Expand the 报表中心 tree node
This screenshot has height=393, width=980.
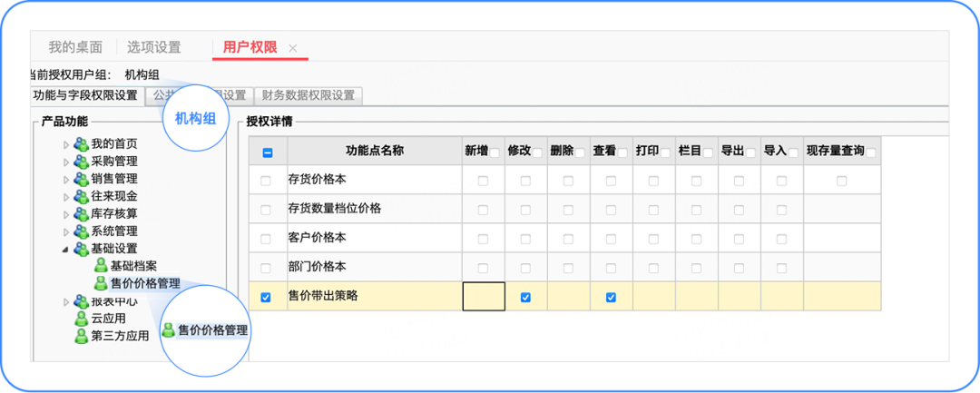pyautogui.click(x=65, y=302)
